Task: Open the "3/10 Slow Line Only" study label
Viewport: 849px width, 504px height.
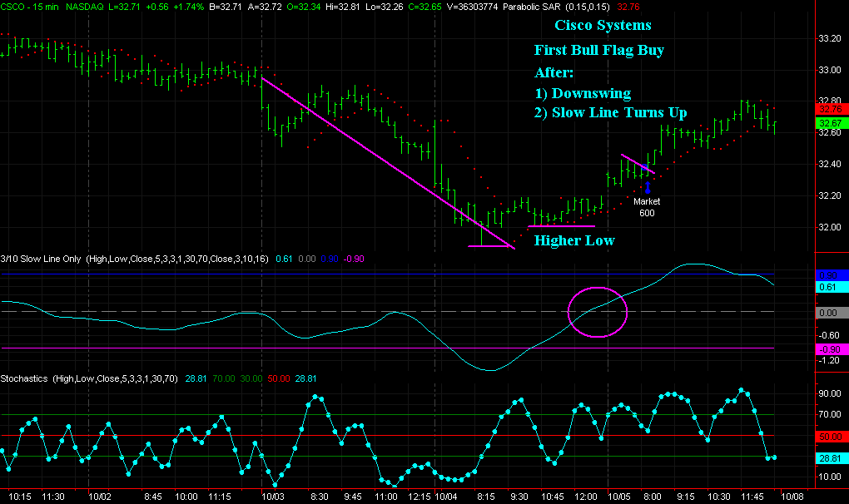Action: click(x=41, y=259)
